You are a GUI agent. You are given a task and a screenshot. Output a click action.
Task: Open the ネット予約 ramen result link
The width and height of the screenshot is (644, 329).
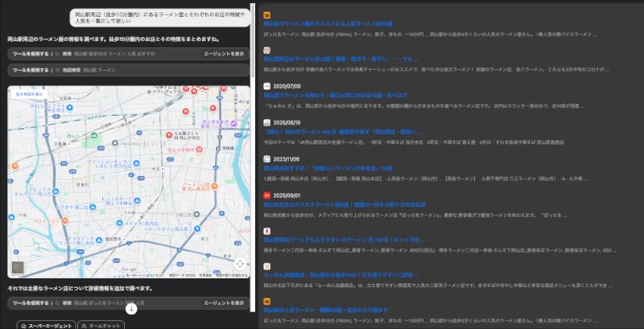tap(345, 240)
